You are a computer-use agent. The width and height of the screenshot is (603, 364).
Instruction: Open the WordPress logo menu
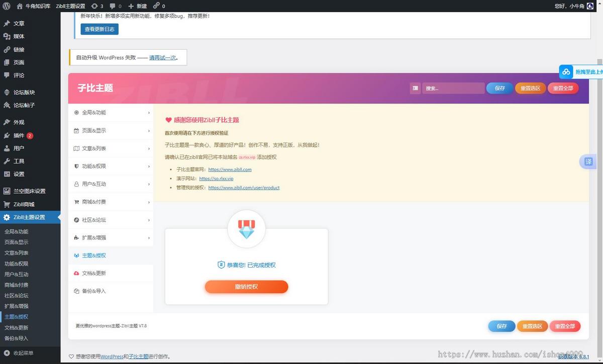click(6, 6)
